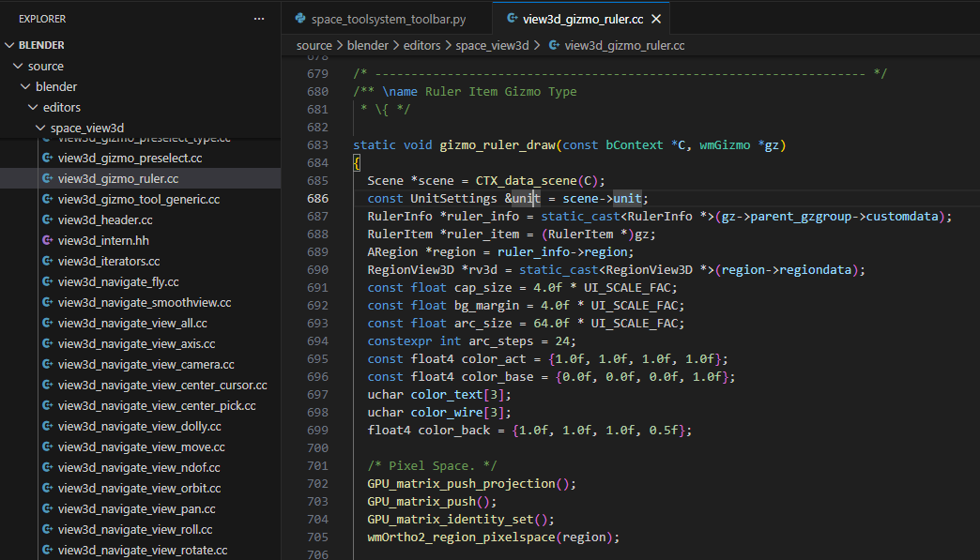Click C++ file icon beside view3d_gizmo_ruler.cc in the tree
This screenshot has width=980, height=560.
(48, 178)
